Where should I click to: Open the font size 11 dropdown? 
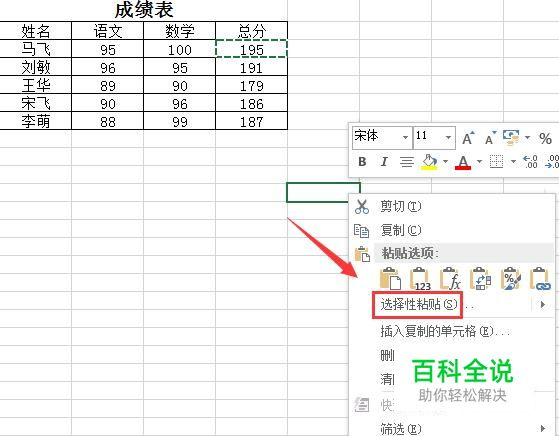448,138
